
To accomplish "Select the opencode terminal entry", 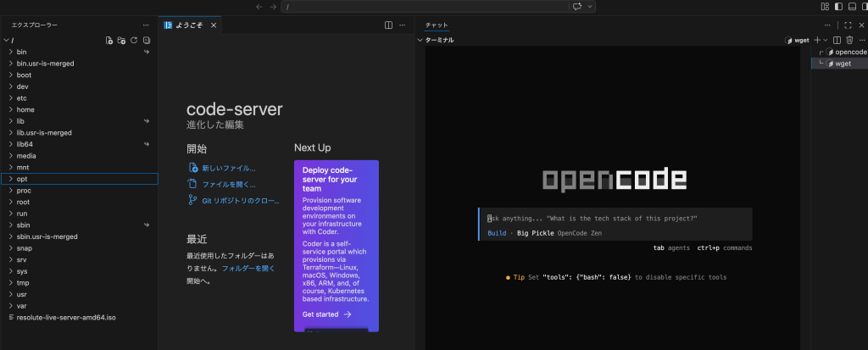I will point(848,53).
